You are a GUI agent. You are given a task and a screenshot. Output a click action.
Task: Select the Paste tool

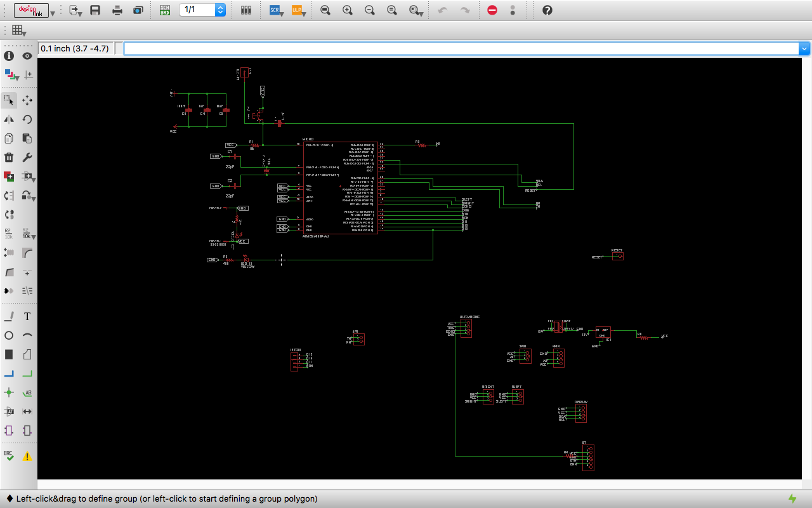click(27, 138)
